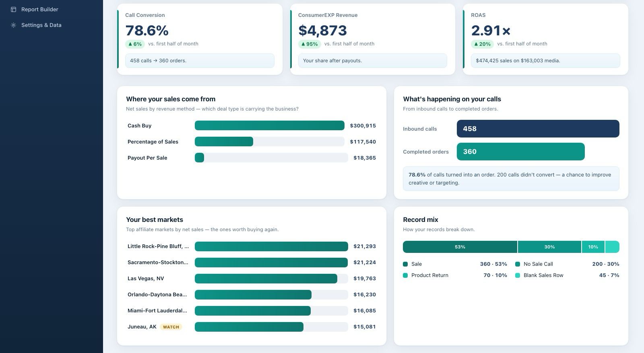Click the Product Return legend color swatch

click(405, 275)
